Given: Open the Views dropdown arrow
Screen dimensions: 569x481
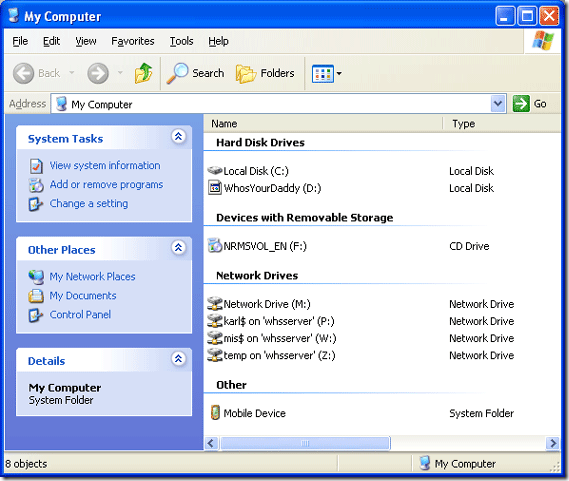Looking at the screenshot, I should (339, 74).
